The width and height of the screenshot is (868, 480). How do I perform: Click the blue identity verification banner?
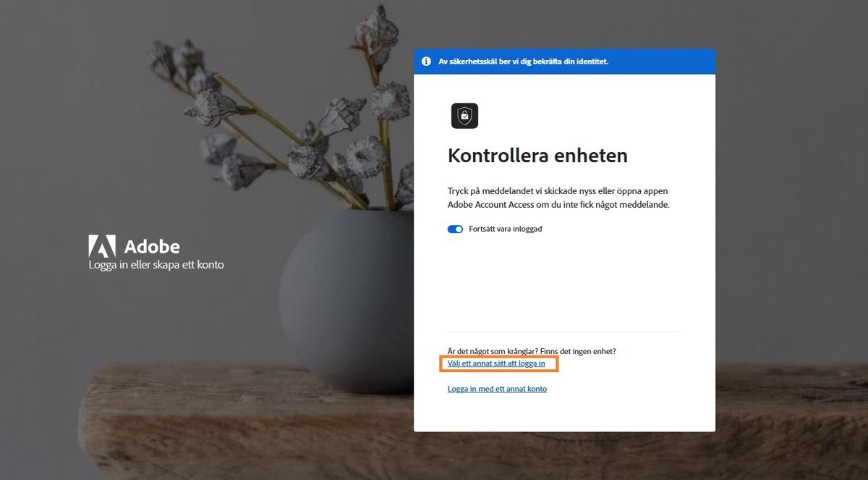[564, 61]
